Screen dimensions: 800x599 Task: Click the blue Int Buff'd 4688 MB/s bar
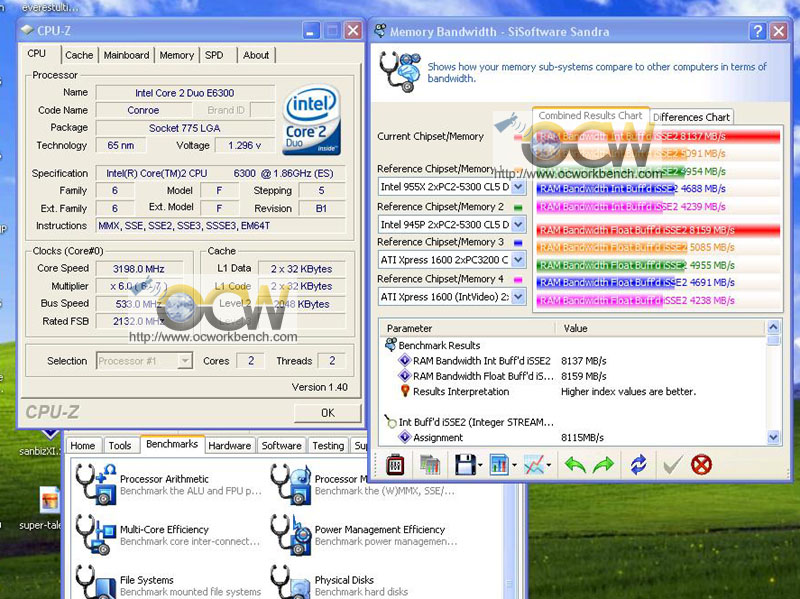click(606, 189)
